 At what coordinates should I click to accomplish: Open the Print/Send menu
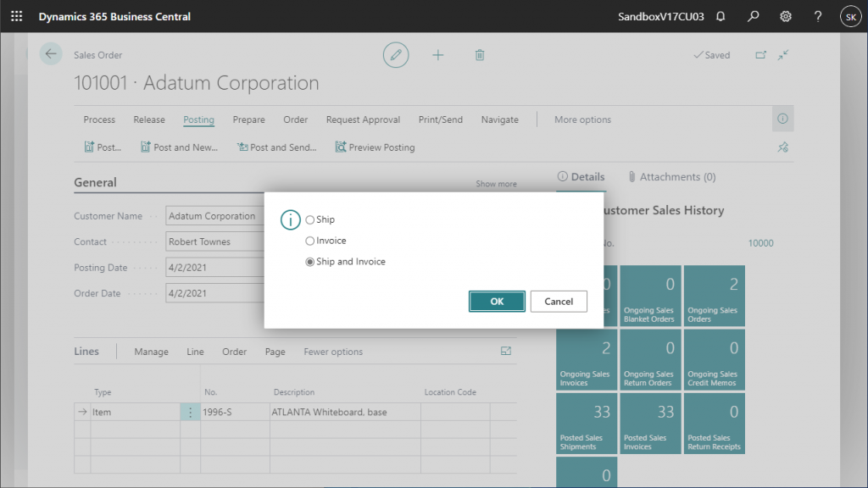(441, 119)
